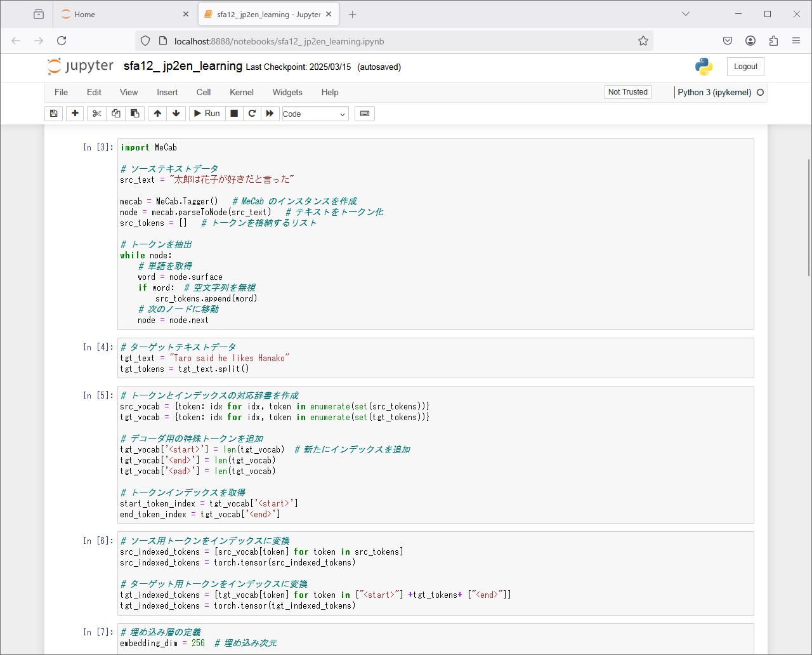Open the Cell menu
Viewport: 812px width, 655px height.
pyautogui.click(x=204, y=92)
